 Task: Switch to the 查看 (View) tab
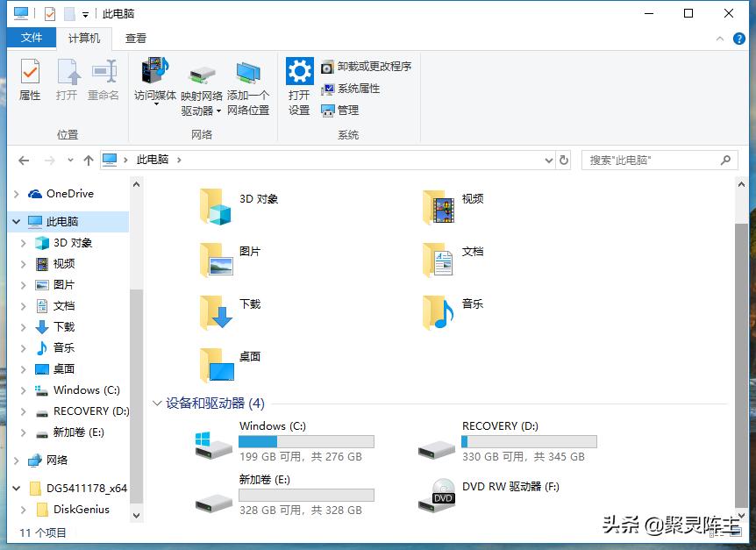tap(134, 38)
